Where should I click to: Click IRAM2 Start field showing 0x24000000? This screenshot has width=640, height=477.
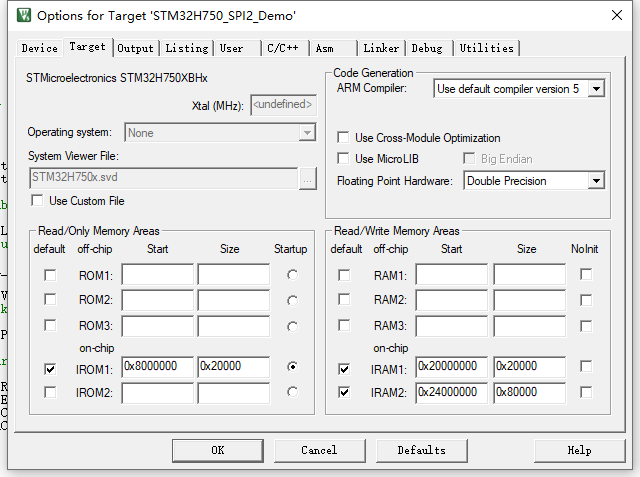click(x=452, y=393)
